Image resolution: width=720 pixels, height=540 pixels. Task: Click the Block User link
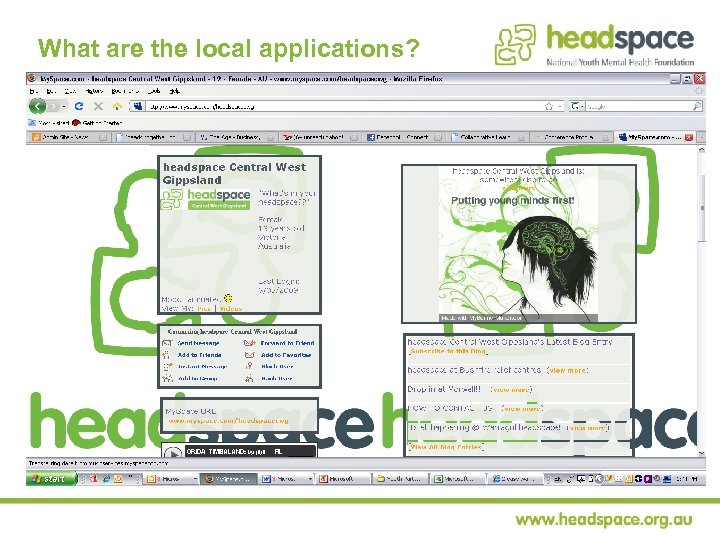pos(277,366)
